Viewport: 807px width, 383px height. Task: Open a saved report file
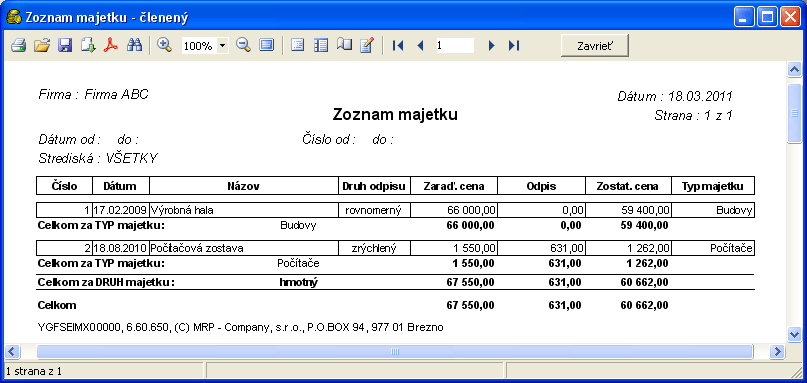coord(42,45)
